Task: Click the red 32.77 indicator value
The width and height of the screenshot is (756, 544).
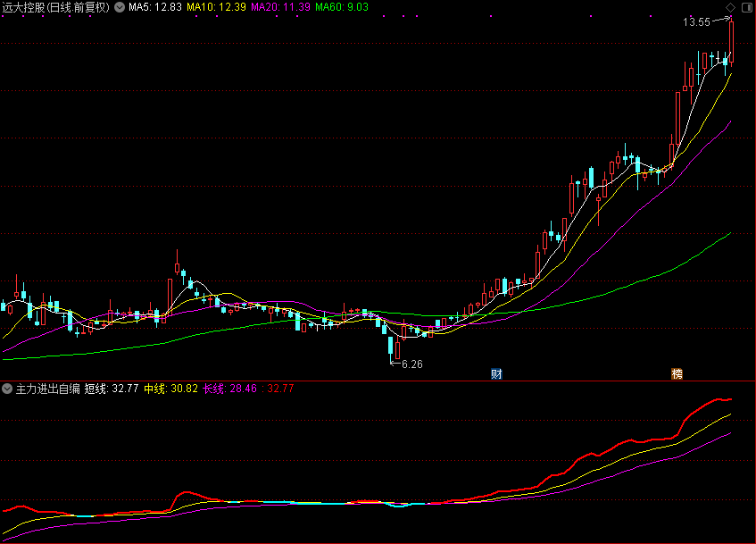Action: (x=280, y=389)
